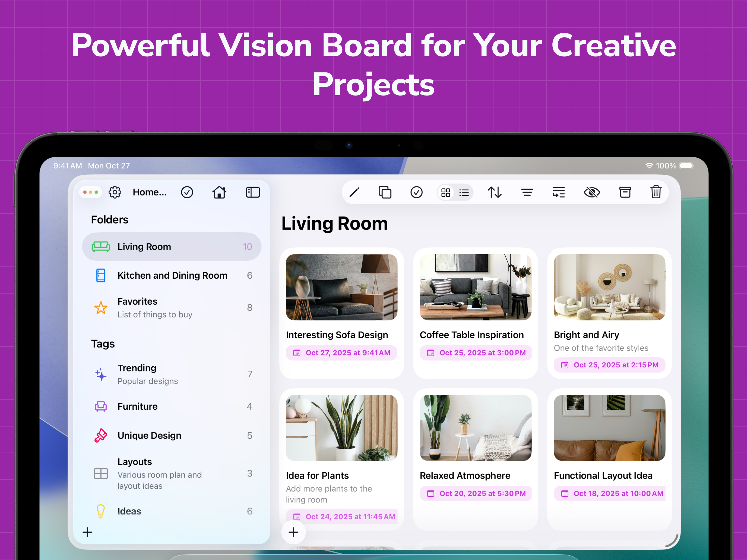Click the grid Layouts icon
This screenshot has height=560, width=747.
coord(101,474)
